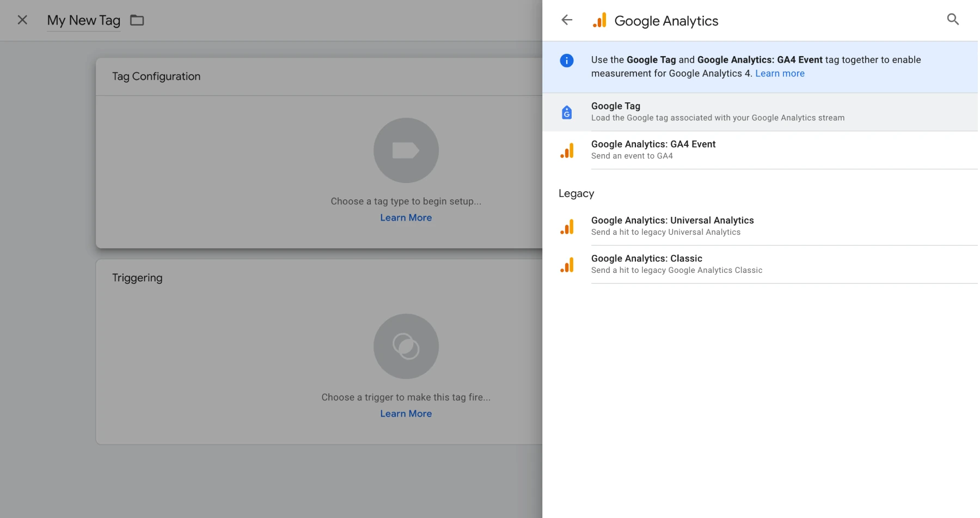Click 'Send an event to GA4' description
Screen dimensions: 980x518
(632, 156)
